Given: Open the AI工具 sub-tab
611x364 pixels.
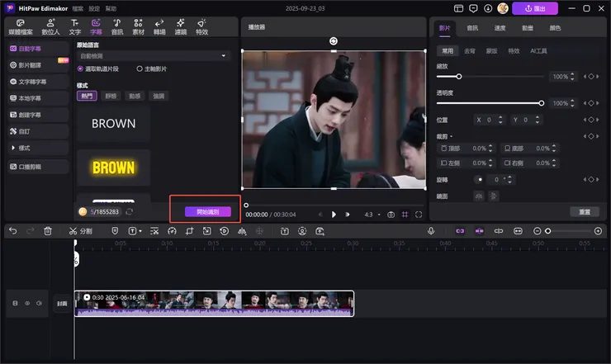Looking at the screenshot, I should point(538,51).
